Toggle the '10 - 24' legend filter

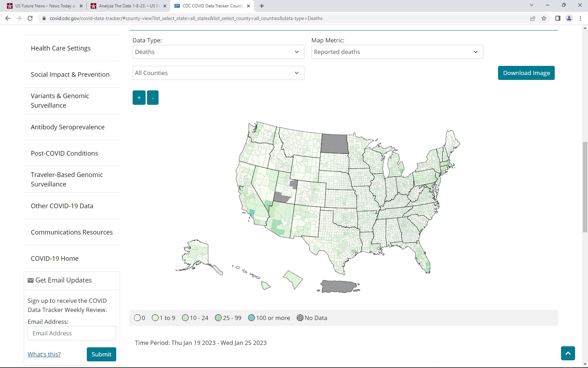click(185, 318)
